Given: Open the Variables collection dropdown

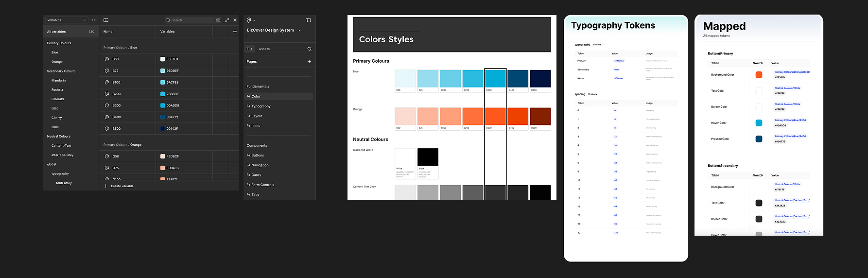Looking at the screenshot, I should pos(66,20).
